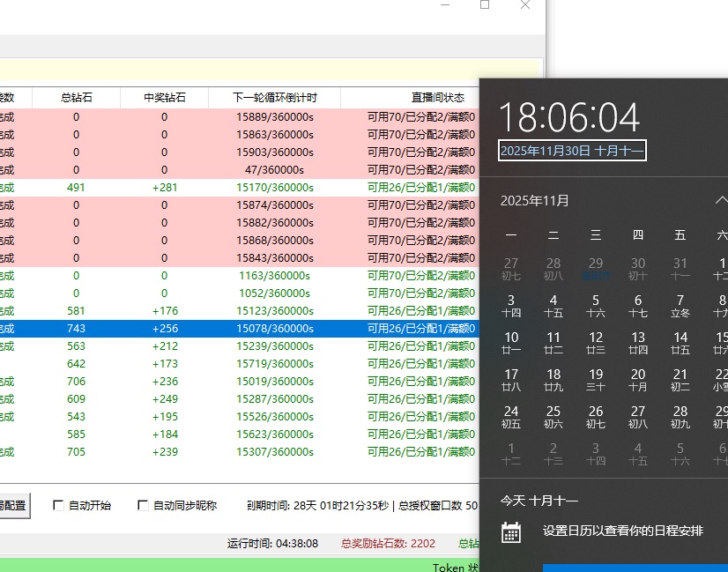Check the 自动开始 checkbox
Screen dimensions: 728x572
click(x=58, y=502)
